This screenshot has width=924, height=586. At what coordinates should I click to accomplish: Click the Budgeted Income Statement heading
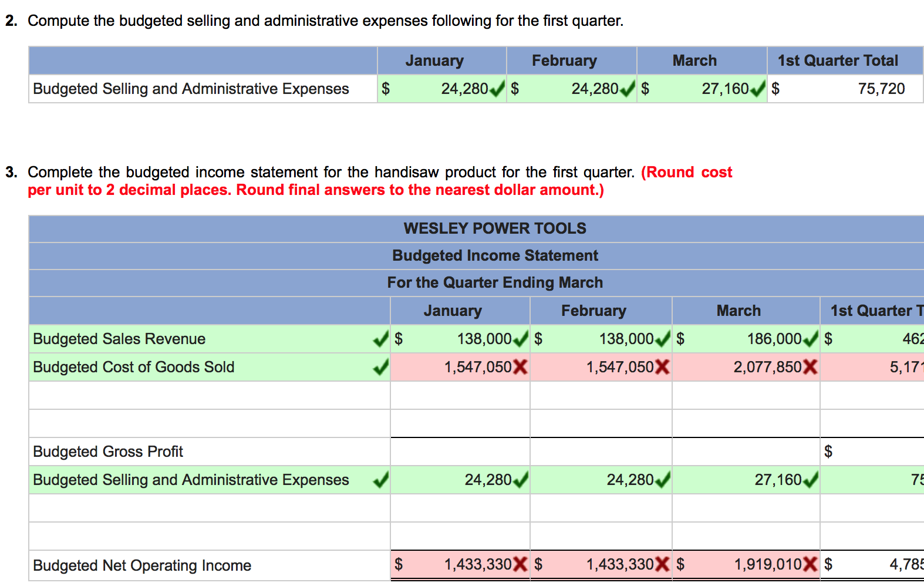[495, 255]
